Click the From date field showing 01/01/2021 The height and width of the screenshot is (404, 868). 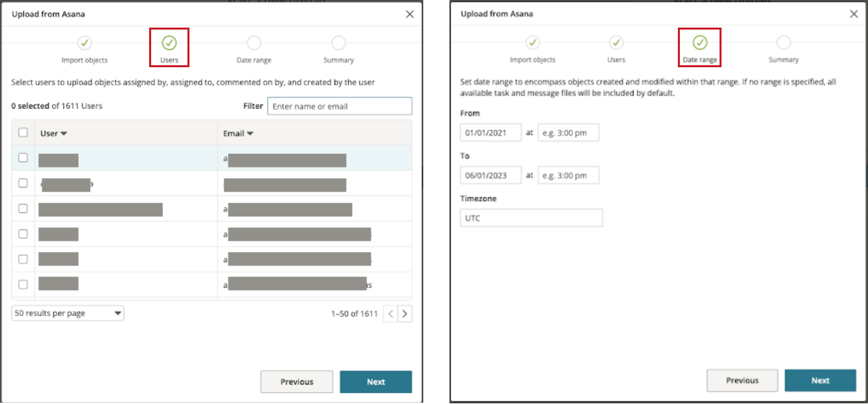490,132
